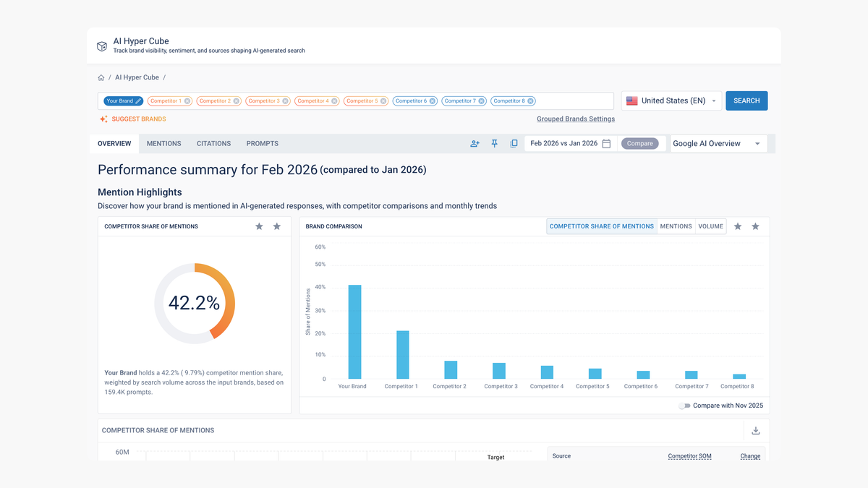868x488 pixels.
Task: Edit Your Brand tag via pencil icon
Action: pyautogui.click(x=139, y=101)
